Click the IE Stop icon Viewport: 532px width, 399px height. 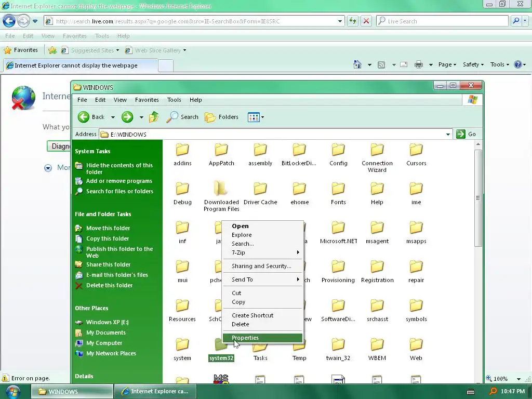click(366, 21)
